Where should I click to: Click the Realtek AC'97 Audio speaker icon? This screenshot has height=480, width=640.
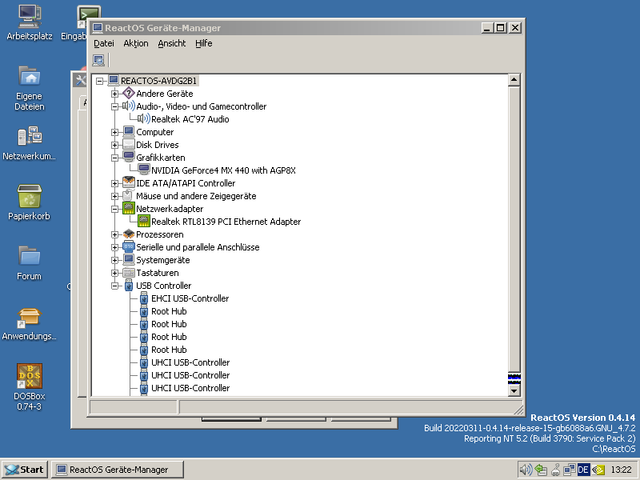[144, 119]
